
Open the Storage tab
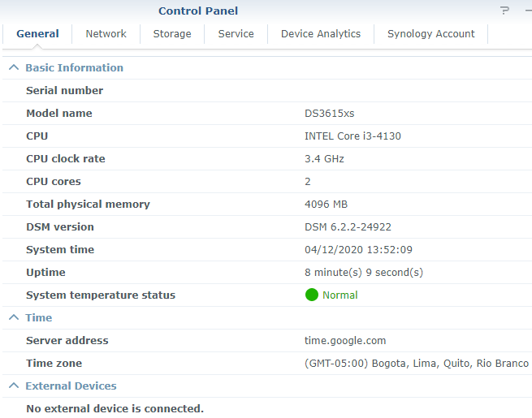pyautogui.click(x=172, y=34)
